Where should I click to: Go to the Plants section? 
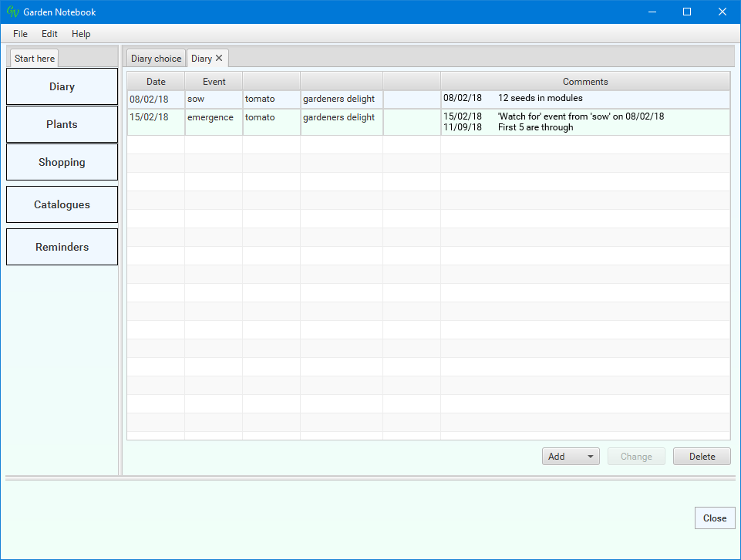click(x=62, y=124)
